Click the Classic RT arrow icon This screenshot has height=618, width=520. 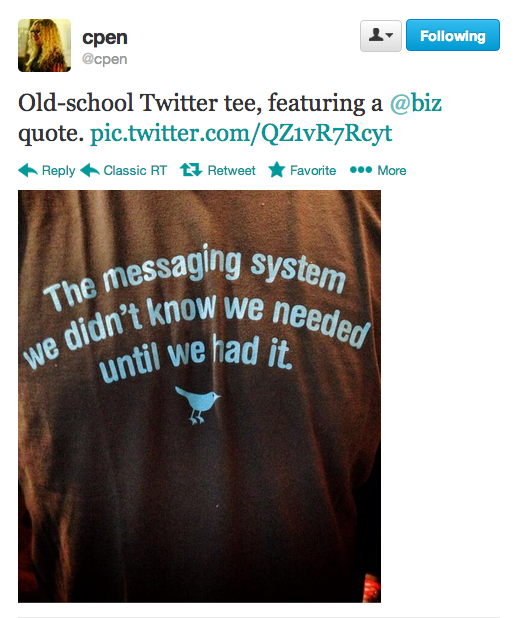pyautogui.click(x=90, y=170)
